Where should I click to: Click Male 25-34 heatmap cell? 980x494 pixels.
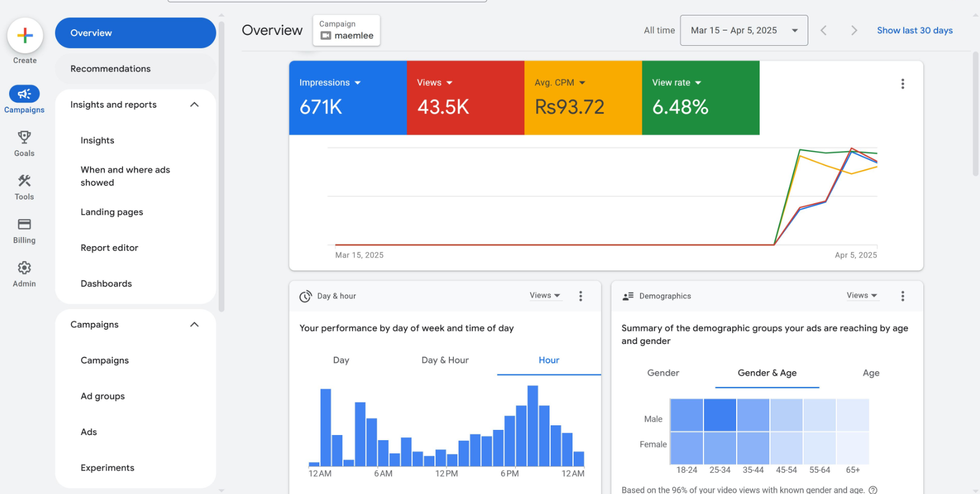tap(720, 415)
